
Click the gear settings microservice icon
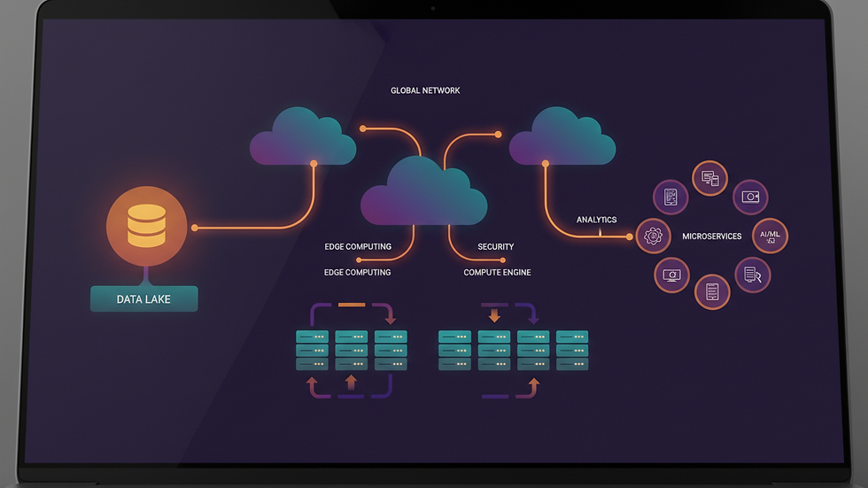[x=654, y=236]
